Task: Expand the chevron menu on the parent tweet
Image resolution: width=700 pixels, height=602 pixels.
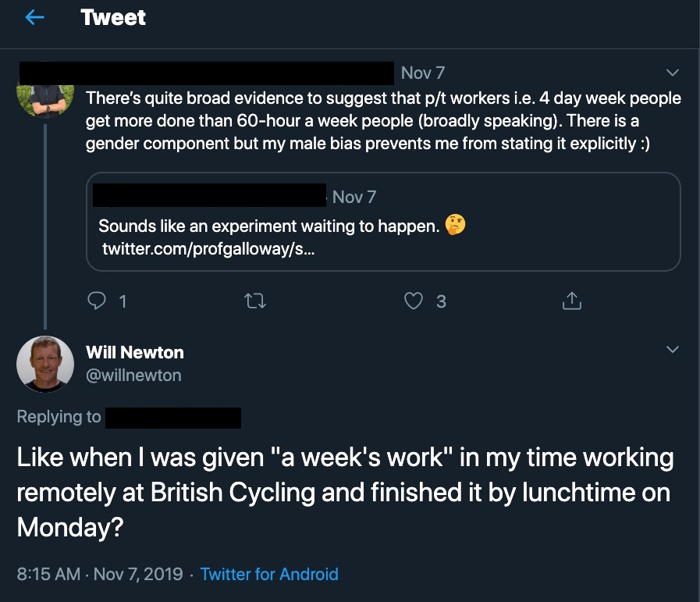Action: (x=672, y=73)
